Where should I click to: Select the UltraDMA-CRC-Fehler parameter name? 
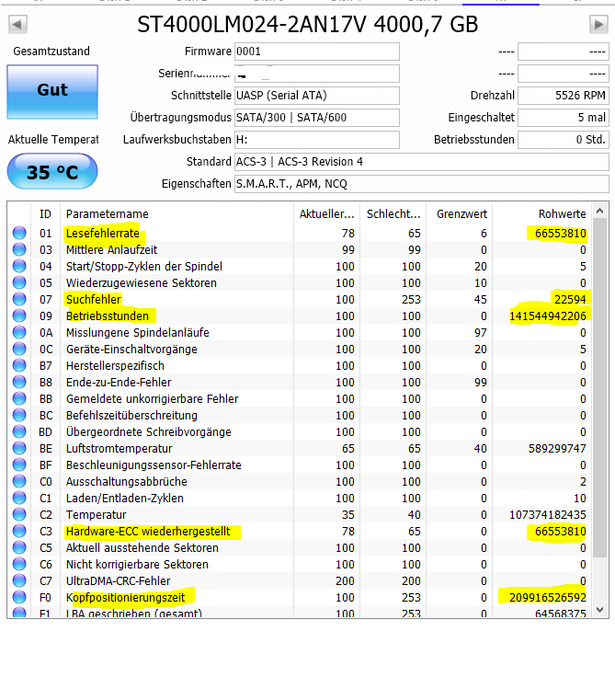tap(118, 580)
